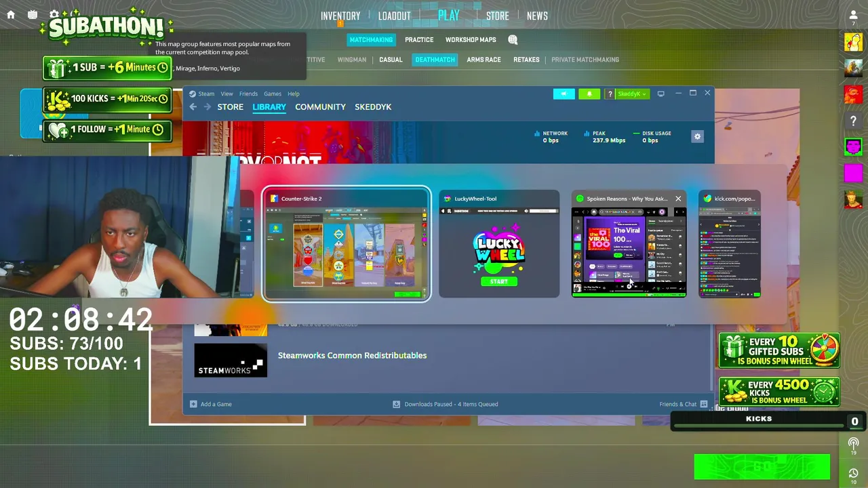
Task: Close the Spoken Reasons switcher thumbnail
Action: pyautogui.click(x=677, y=199)
